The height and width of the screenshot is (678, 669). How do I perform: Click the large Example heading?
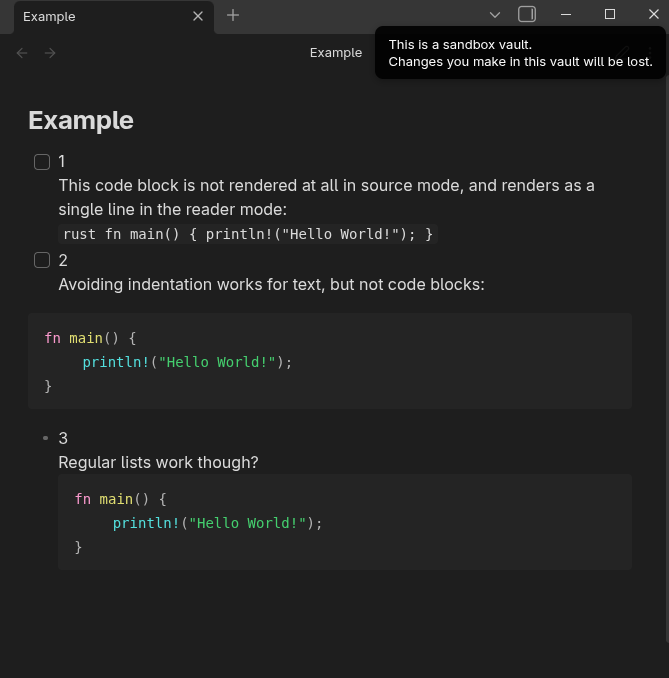point(81,120)
